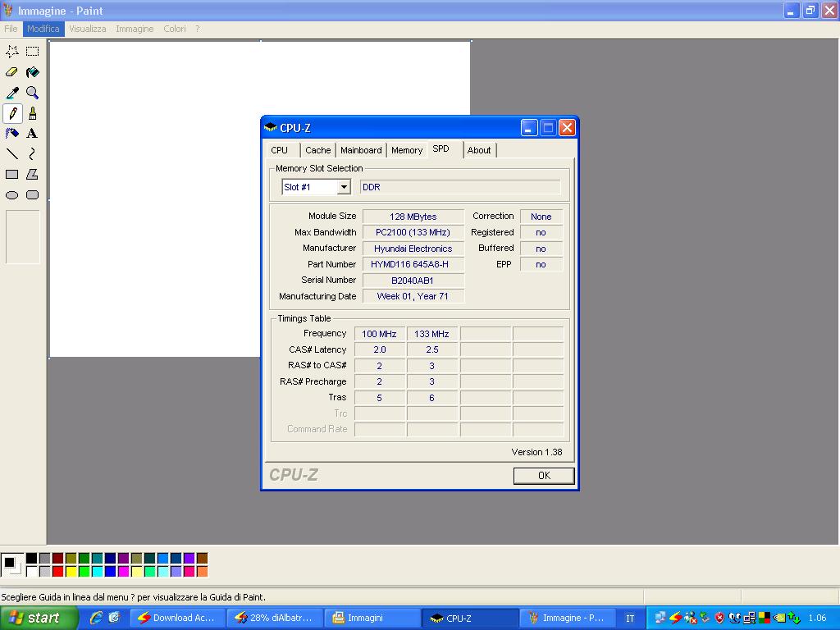The image size is (840, 630).
Task: Click the 'HYMD116 645A8-H' part number
Action: tap(413, 264)
